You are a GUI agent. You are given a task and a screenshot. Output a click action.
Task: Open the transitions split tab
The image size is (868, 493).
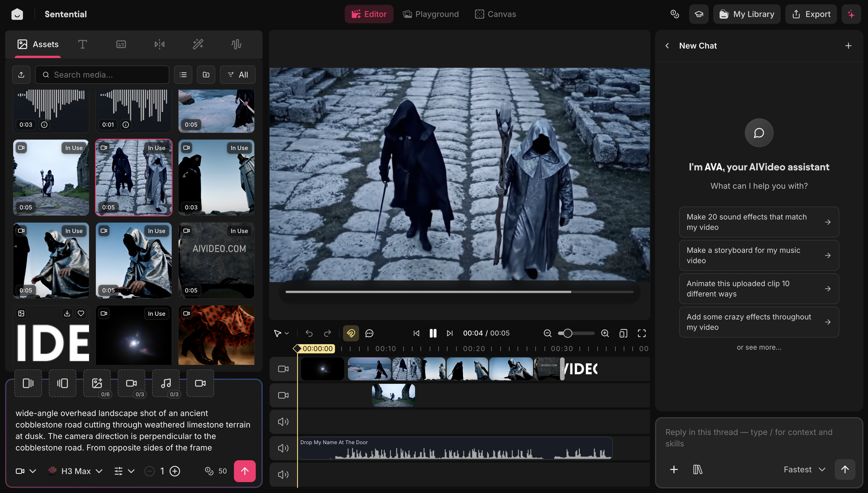[159, 44]
